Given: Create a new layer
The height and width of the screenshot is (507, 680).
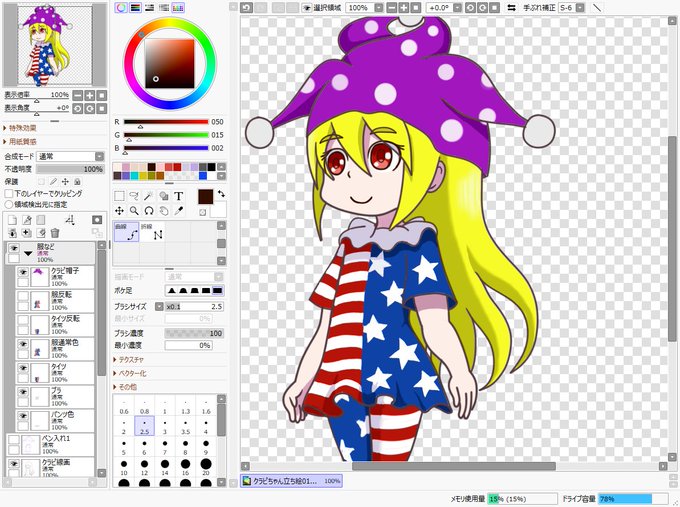Looking at the screenshot, I should pos(13,220).
